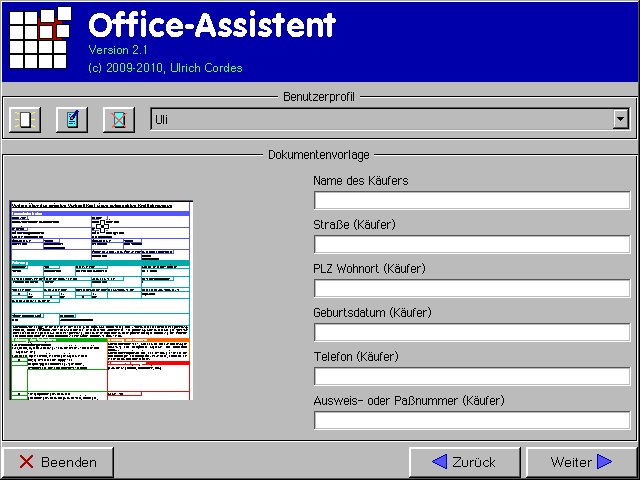The image size is (640, 480).
Task: Click the Ausweis- oder Paßnummer (Käufer) field
Action: [x=471, y=420]
